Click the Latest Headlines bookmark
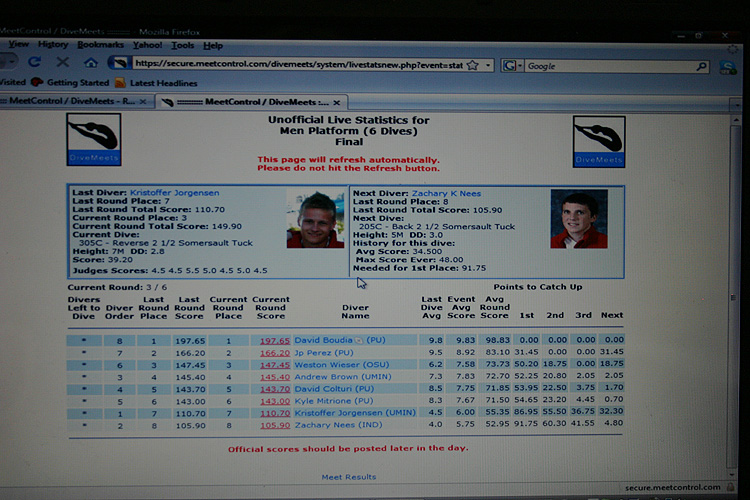 tap(163, 83)
